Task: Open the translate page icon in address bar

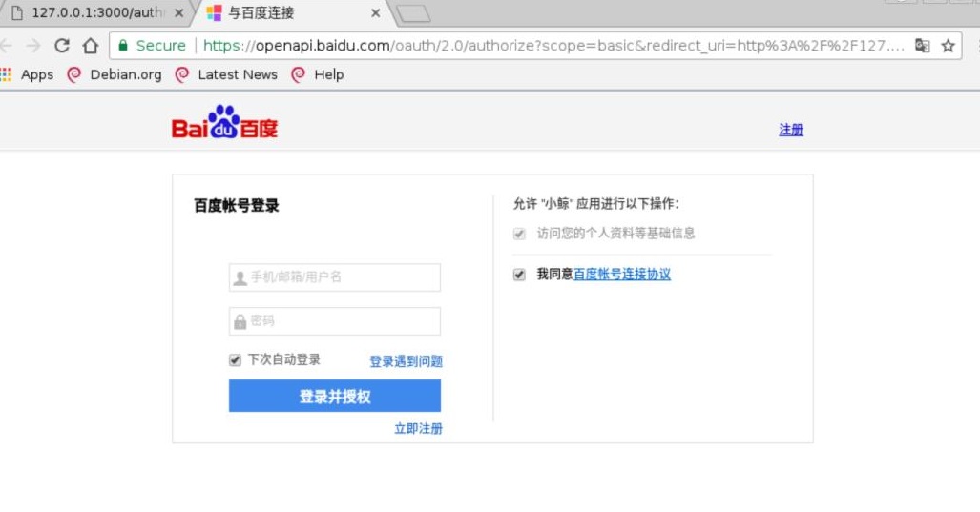Action: [x=922, y=46]
